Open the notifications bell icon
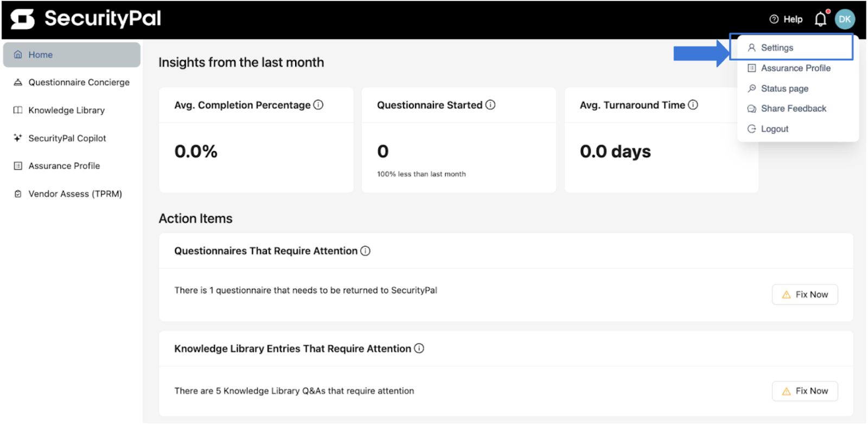Viewport: 868px width, 425px height. 820,20
